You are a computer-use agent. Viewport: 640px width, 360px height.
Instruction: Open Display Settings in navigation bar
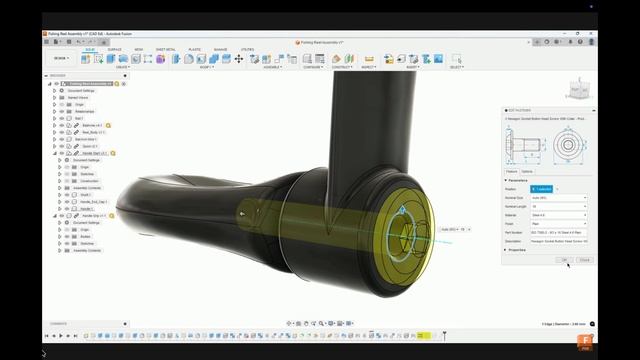(331, 323)
